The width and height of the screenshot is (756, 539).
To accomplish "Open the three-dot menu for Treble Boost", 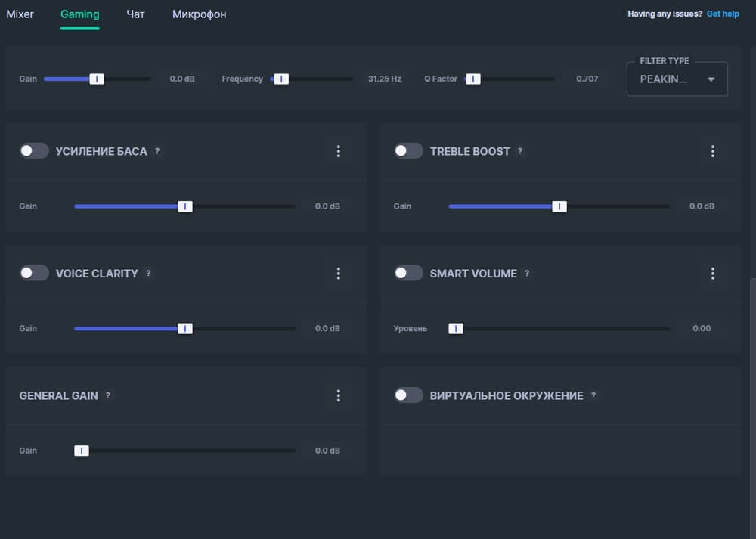I will (712, 151).
